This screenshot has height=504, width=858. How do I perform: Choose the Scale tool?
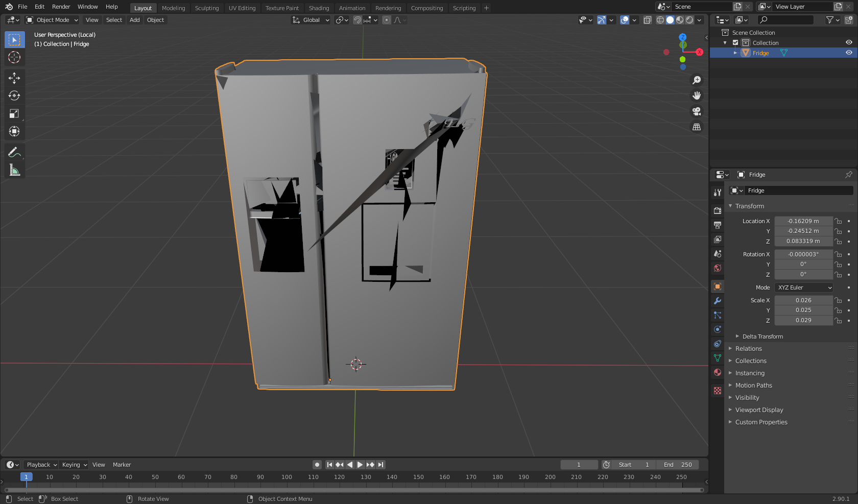pyautogui.click(x=14, y=113)
